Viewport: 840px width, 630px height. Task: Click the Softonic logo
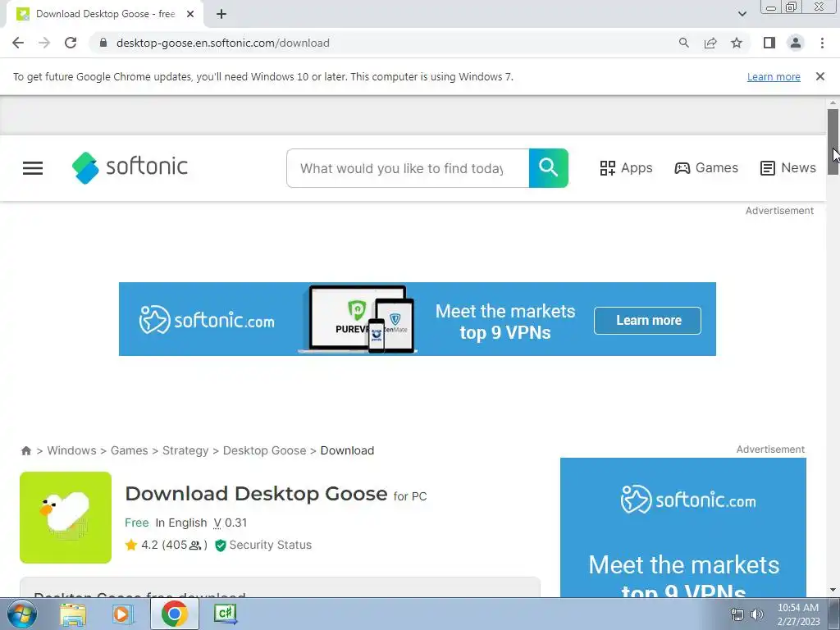(x=130, y=167)
